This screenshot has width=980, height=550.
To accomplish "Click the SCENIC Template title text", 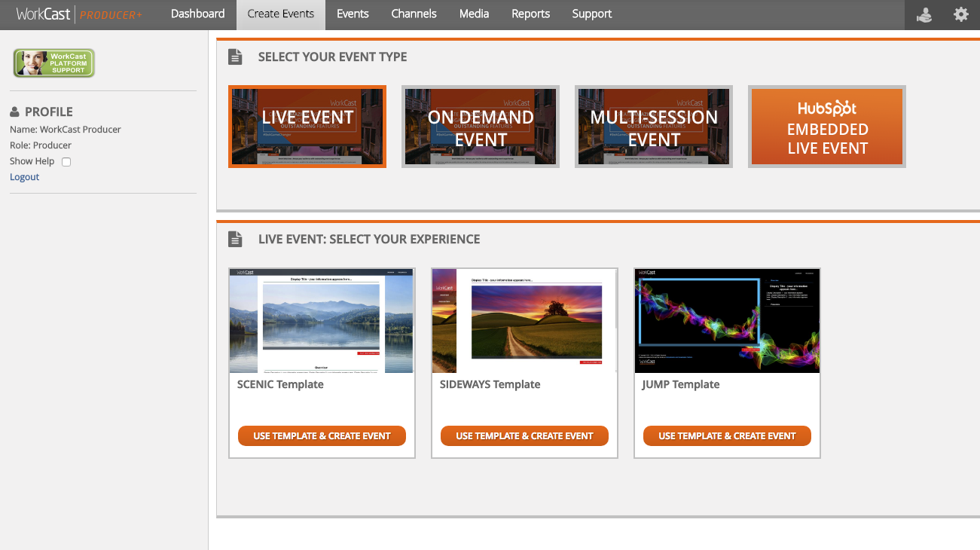I will click(280, 384).
